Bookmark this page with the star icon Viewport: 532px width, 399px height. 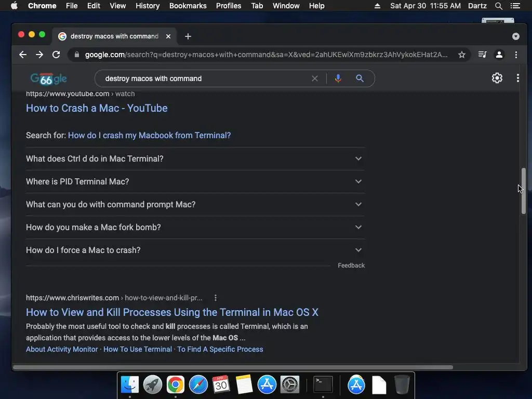pos(461,55)
